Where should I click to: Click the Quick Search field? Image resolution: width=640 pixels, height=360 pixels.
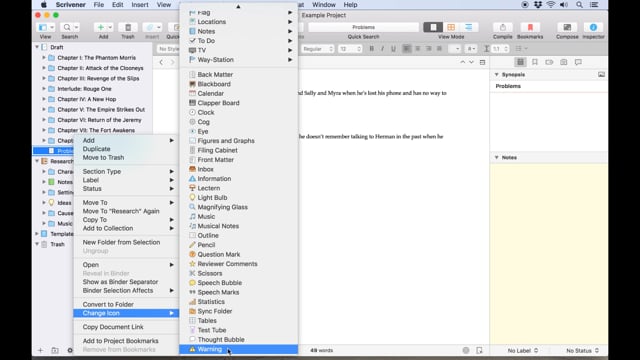coord(363,27)
